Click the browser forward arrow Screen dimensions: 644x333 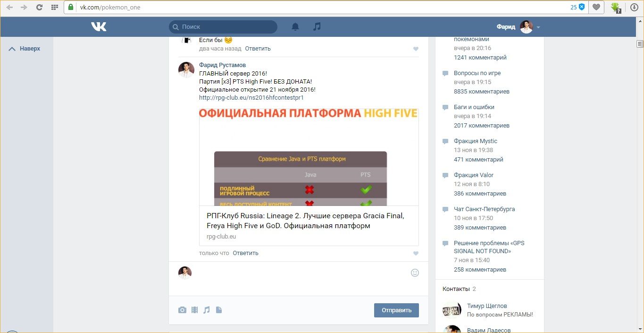coord(24,8)
